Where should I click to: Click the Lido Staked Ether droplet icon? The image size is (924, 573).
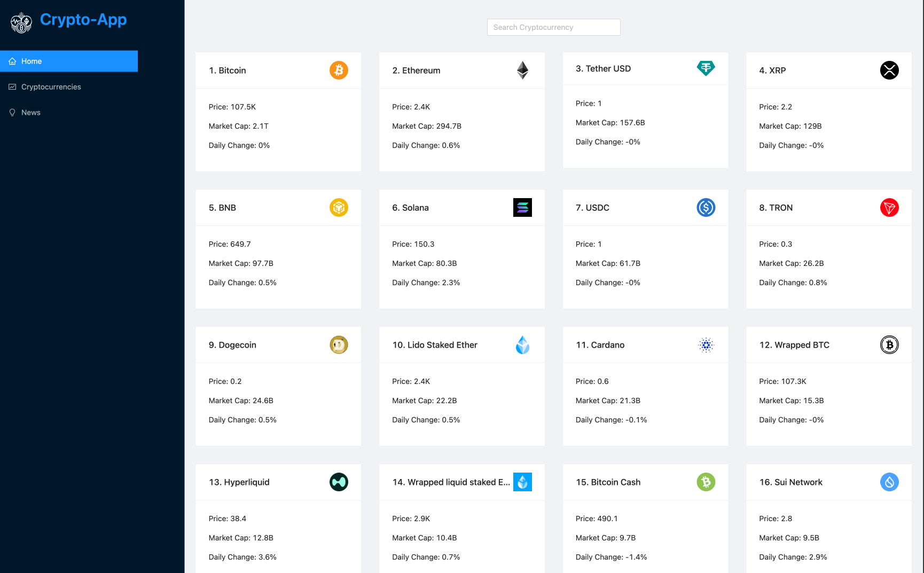522,345
